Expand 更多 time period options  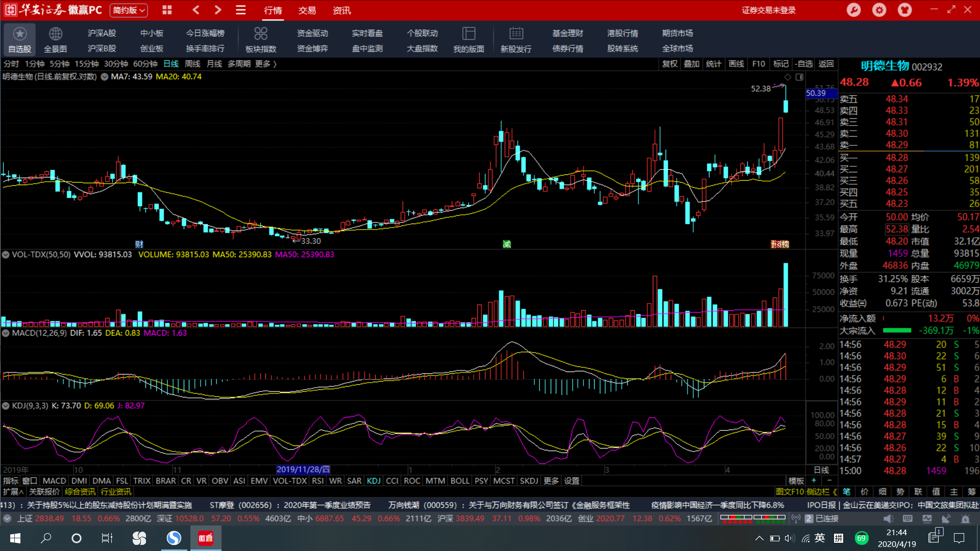coord(265,64)
